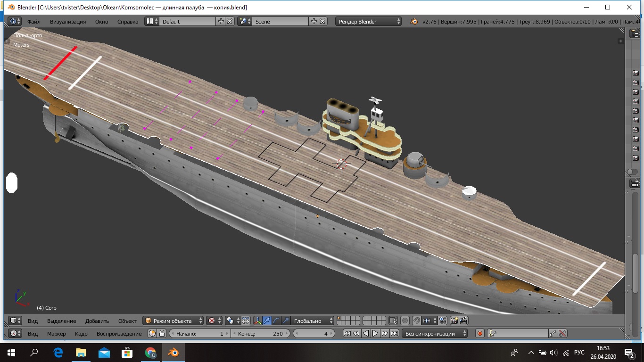Jump to the last frame button
Image resolution: width=644 pixels, height=362 pixels.
pos(394,333)
